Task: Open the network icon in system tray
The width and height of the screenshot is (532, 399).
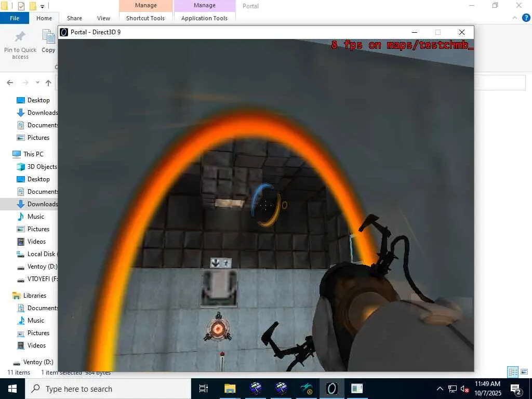Action: click(453, 389)
